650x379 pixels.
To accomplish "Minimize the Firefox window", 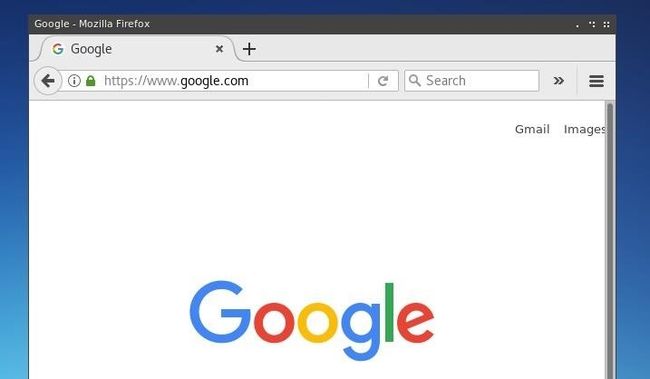I will [x=577, y=25].
